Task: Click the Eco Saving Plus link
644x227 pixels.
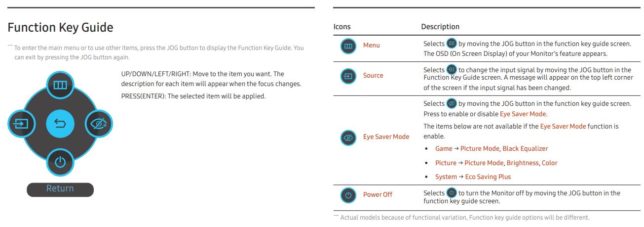Action: click(488, 177)
